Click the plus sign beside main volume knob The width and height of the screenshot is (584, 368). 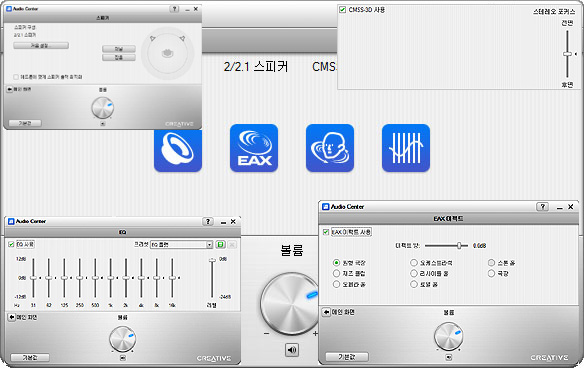pyautogui.click(x=315, y=333)
